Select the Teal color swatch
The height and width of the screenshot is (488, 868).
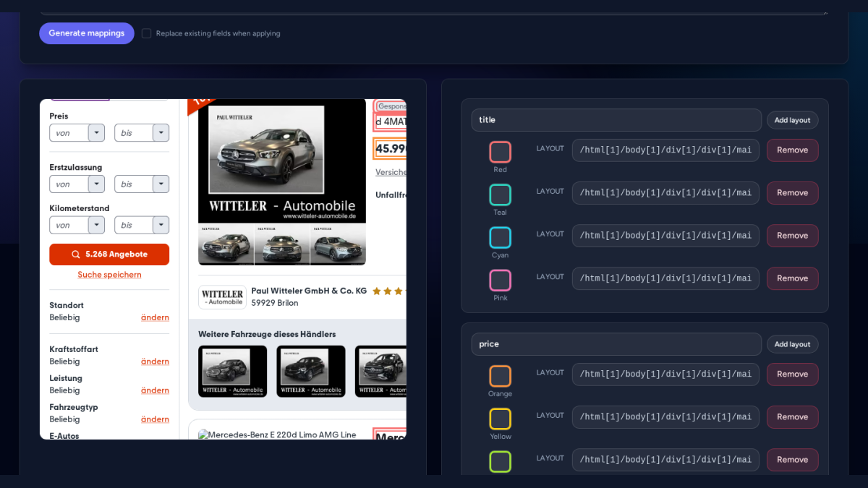point(500,194)
